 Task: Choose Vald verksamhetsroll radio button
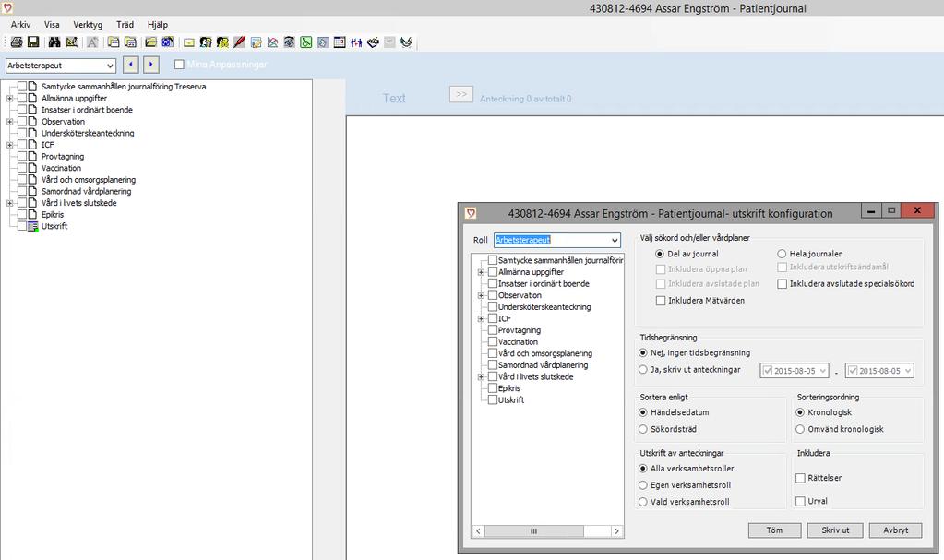tap(643, 502)
